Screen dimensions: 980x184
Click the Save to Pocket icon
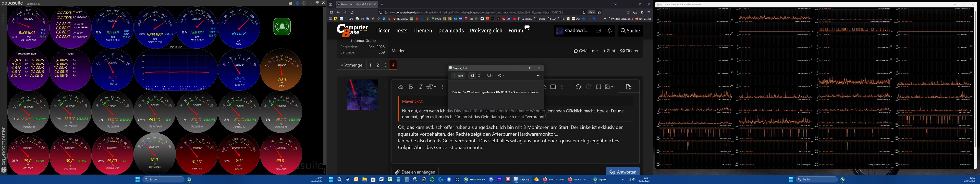click(x=628, y=12)
